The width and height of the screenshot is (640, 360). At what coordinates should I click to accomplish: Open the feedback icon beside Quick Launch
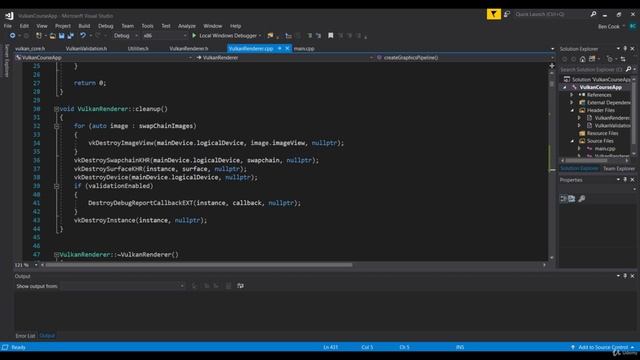507,15
